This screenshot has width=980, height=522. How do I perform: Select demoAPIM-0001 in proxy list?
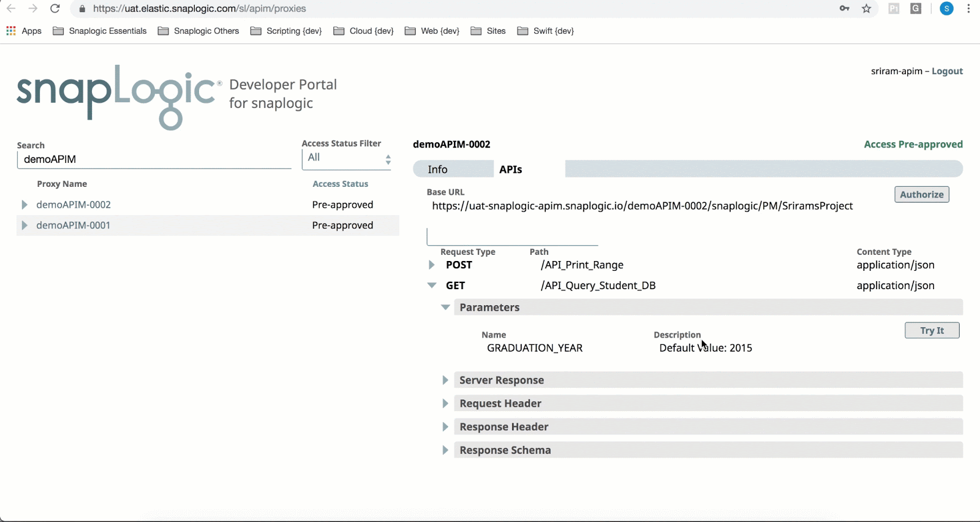73,225
